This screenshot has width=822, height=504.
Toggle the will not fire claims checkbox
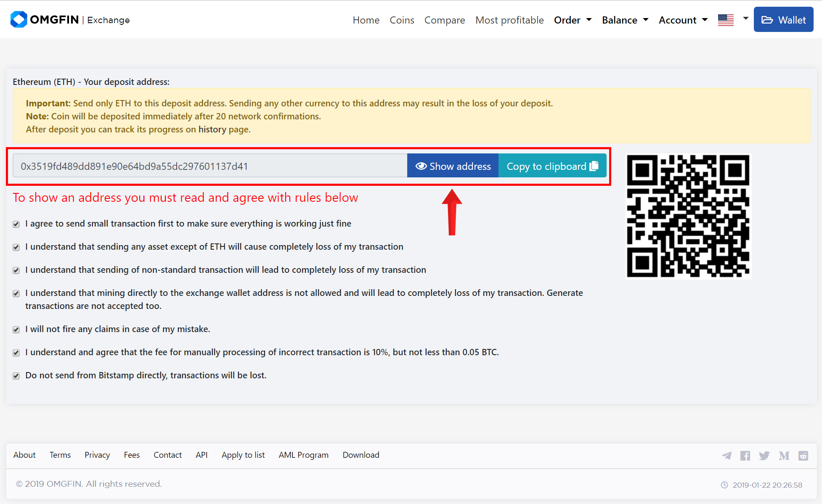[16, 330]
